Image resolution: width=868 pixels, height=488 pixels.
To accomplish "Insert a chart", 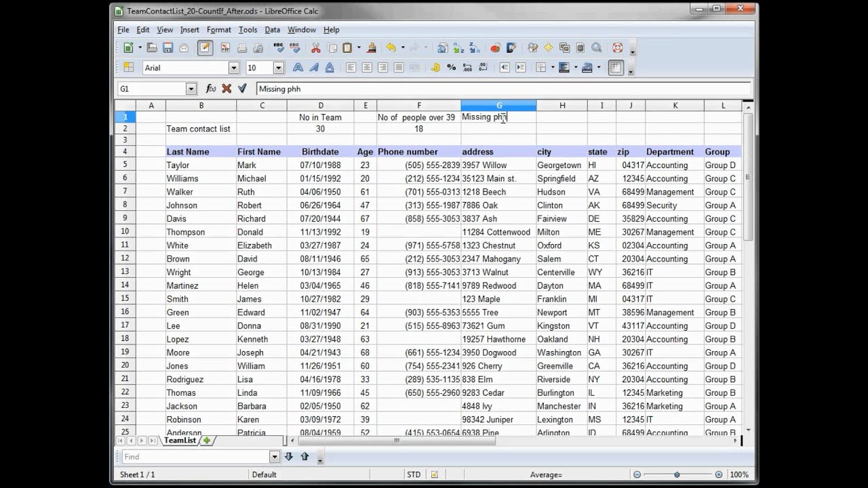I will [496, 48].
